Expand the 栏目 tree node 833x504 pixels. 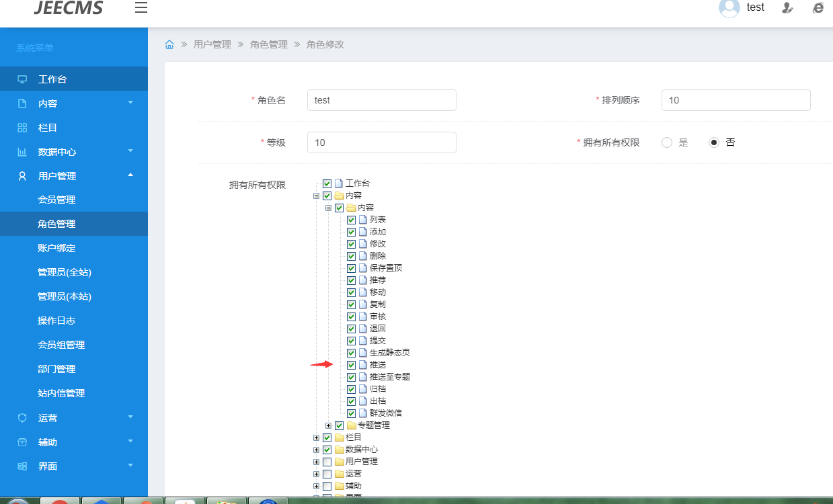(316, 437)
